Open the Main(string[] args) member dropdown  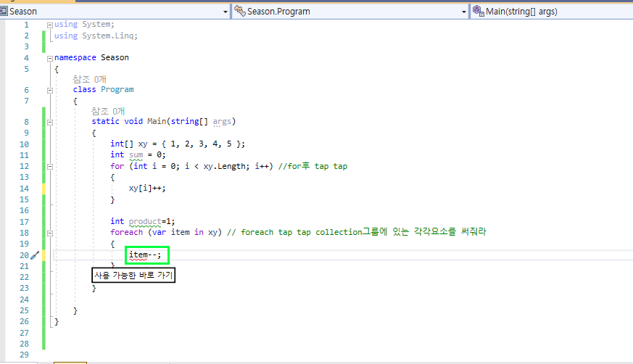point(552,12)
